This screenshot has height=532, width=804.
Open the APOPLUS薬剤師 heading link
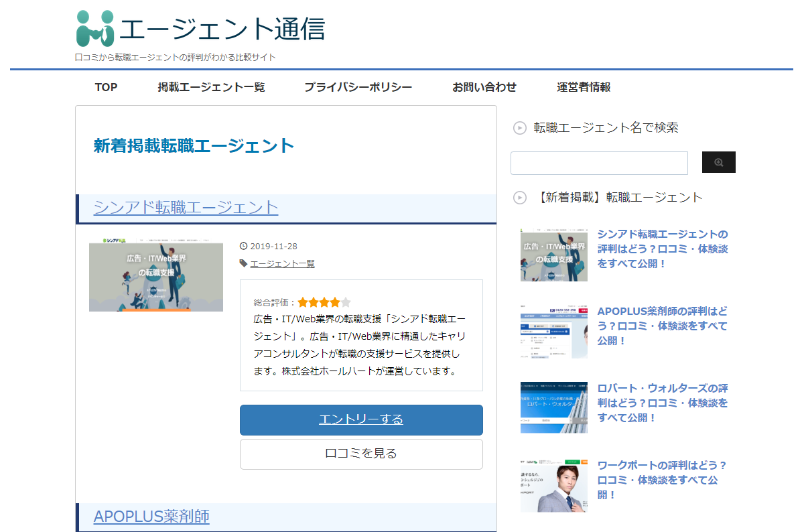coord(151,517)
